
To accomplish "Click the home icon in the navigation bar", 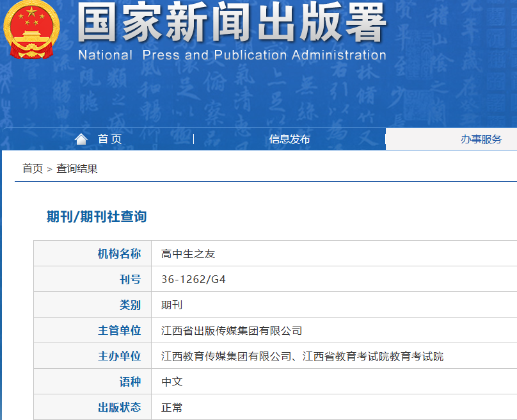I will click(x=81, y=139).
